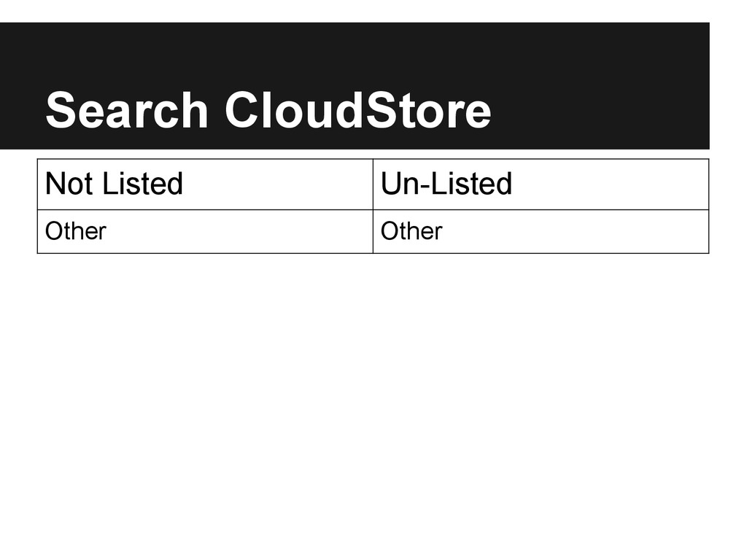747x560 pixels.
Task: Click the horizontal border between the header and Other rows
Action: click(373, 209)
